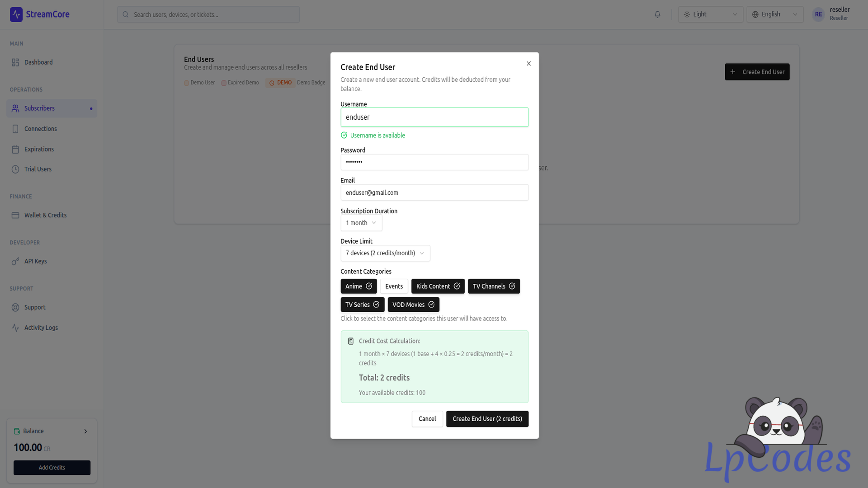This screenshot has height=488, width=868.
Task: Click the StreamCore logo icon
Action: (16, 14)
